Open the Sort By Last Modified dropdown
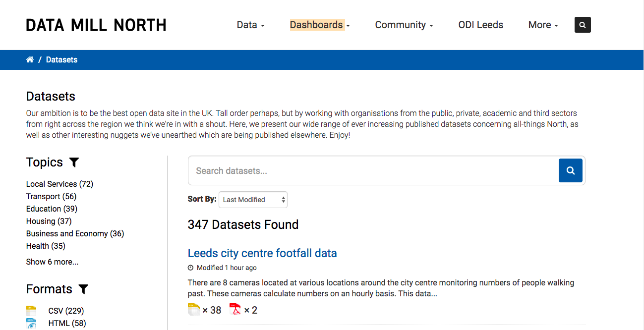This screenshot has width=644, height=330. click(253, 200)
